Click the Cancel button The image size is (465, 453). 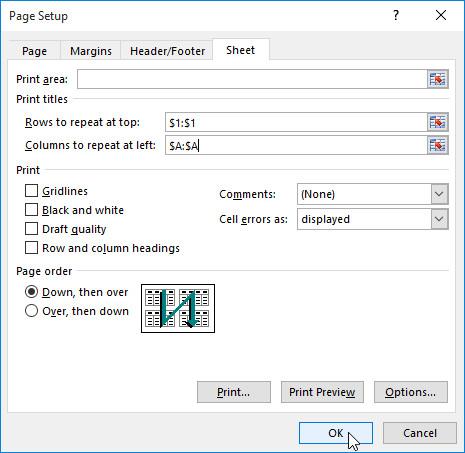[x=420, y=433]
